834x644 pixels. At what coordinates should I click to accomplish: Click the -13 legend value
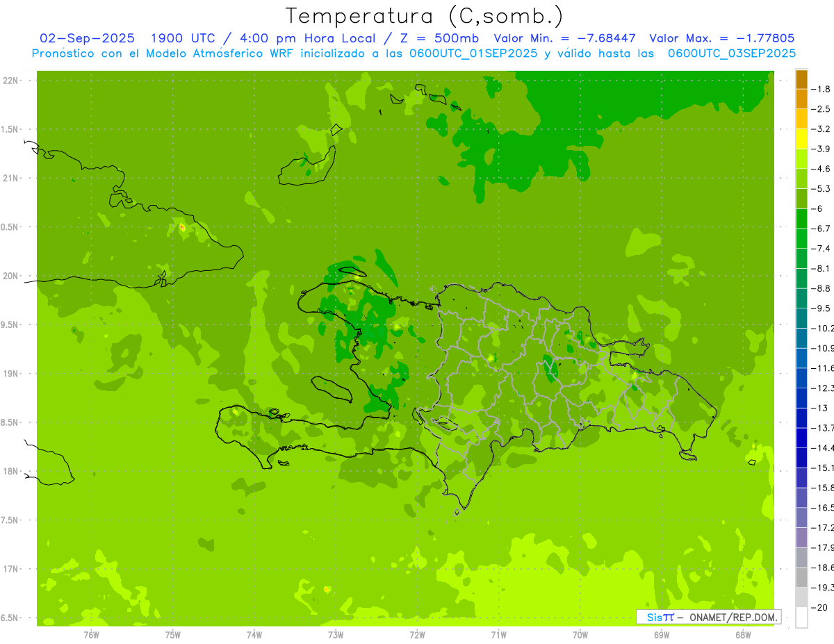(819, 408)
